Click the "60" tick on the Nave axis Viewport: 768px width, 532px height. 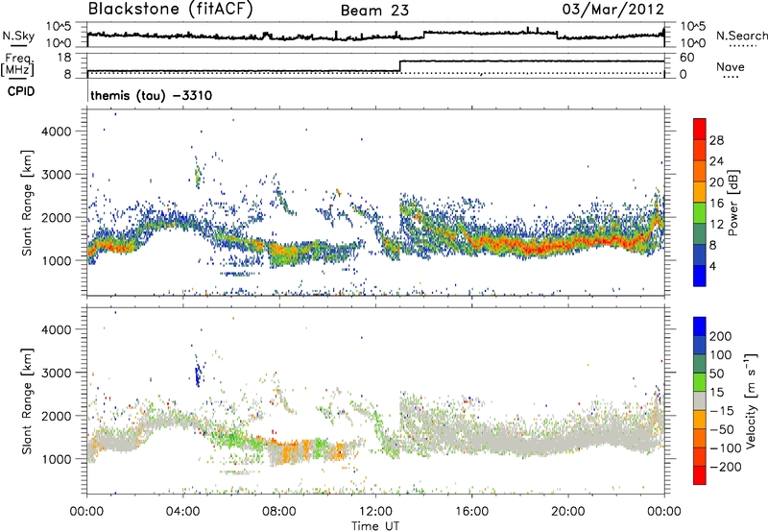pos(687,58)
